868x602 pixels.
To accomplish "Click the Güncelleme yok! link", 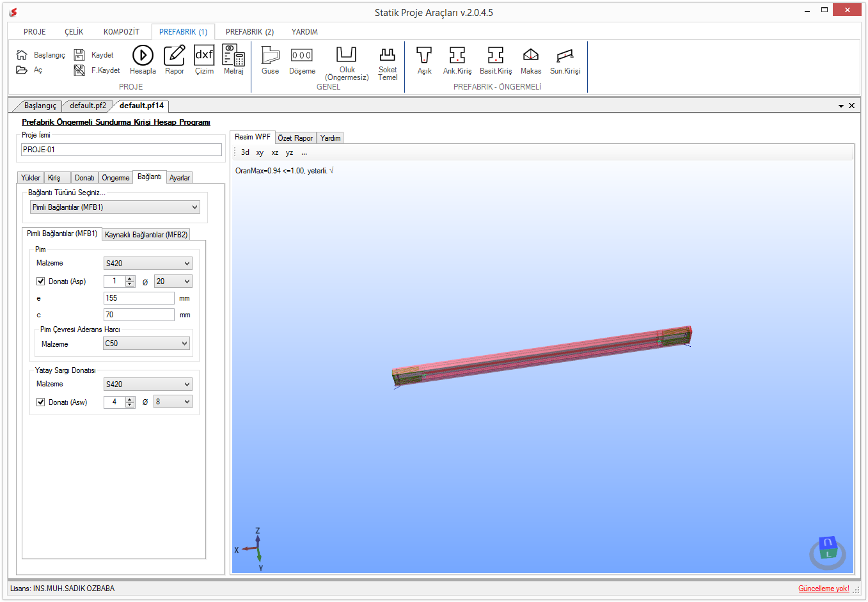I will [824, 589].
